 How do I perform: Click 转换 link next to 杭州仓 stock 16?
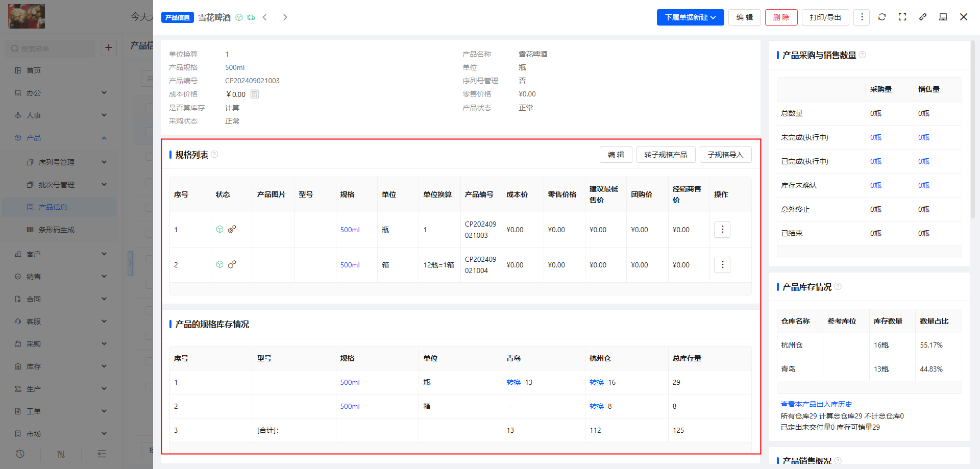pyautogui.click(x=597, y=382)
